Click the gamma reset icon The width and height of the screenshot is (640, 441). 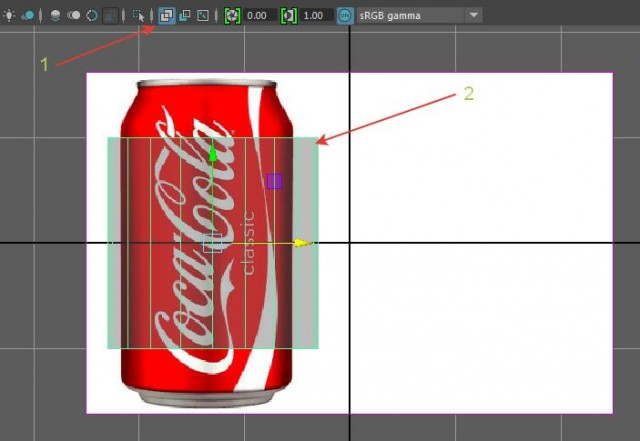tap(289, 16)
